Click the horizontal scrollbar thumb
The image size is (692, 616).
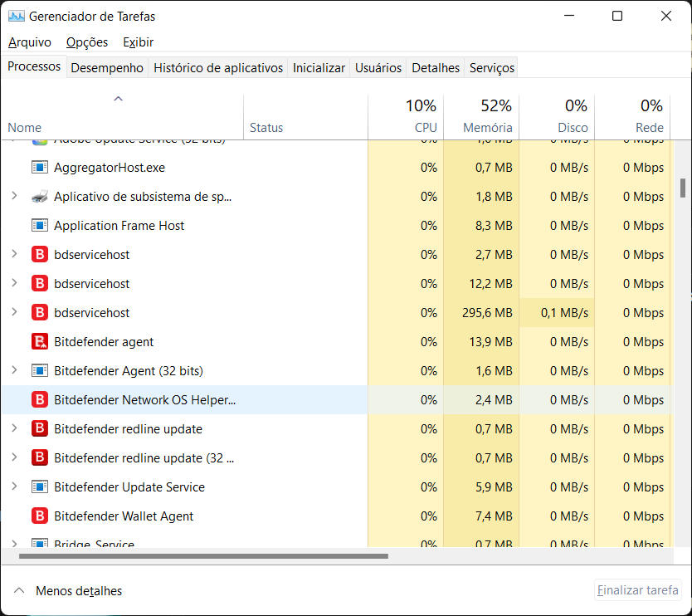(203, 556)
